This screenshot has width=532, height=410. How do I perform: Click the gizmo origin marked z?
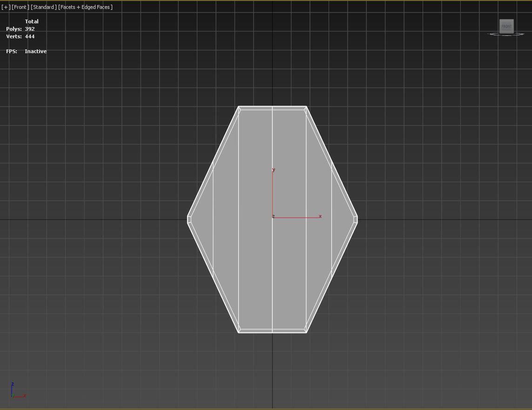point(273,217)
